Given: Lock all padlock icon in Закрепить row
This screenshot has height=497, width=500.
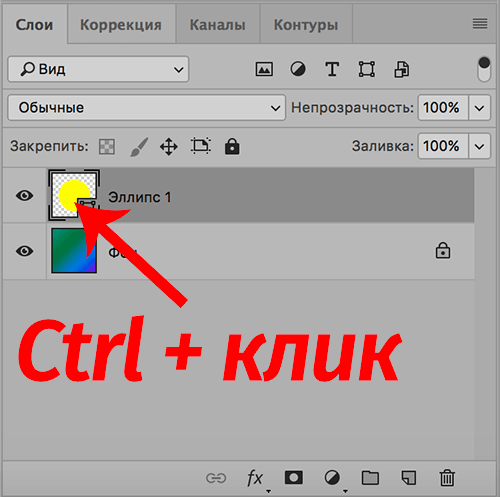Looking at the screenshot, I should pos(232,146).
